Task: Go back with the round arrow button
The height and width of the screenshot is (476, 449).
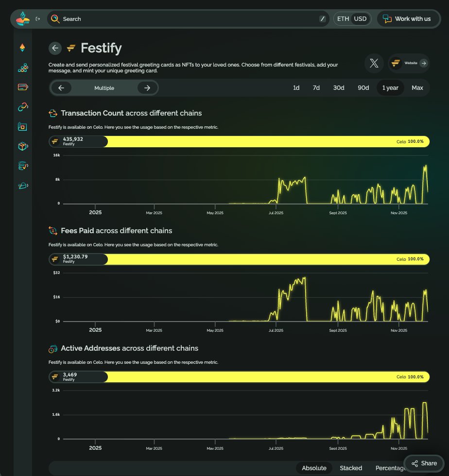Action: click(55, 48)
